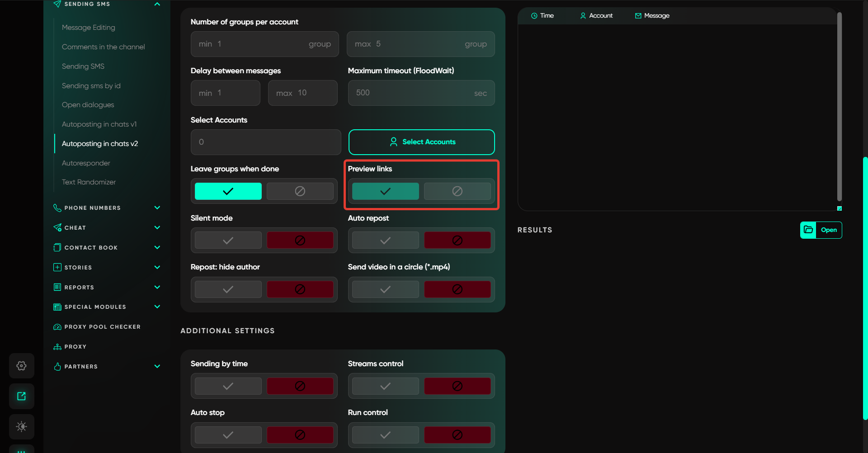Open Autoresponder menu item

click(86, 163)
